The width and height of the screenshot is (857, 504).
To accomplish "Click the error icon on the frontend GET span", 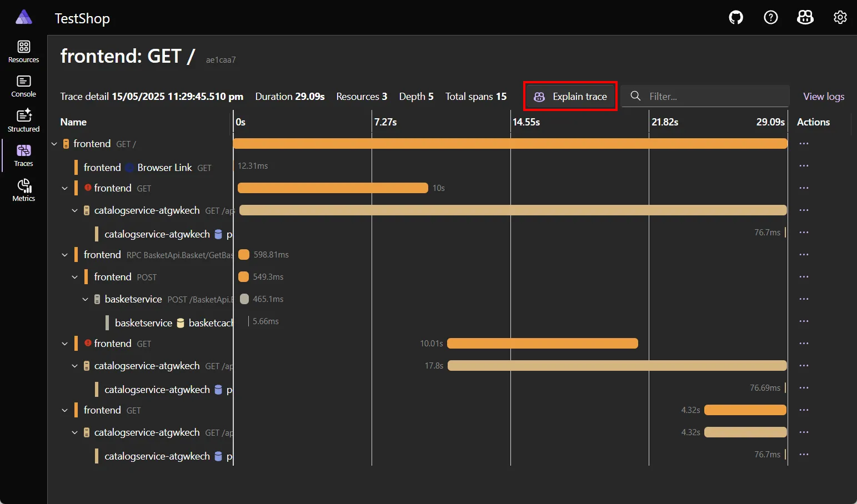I will [x=88, y=188].
